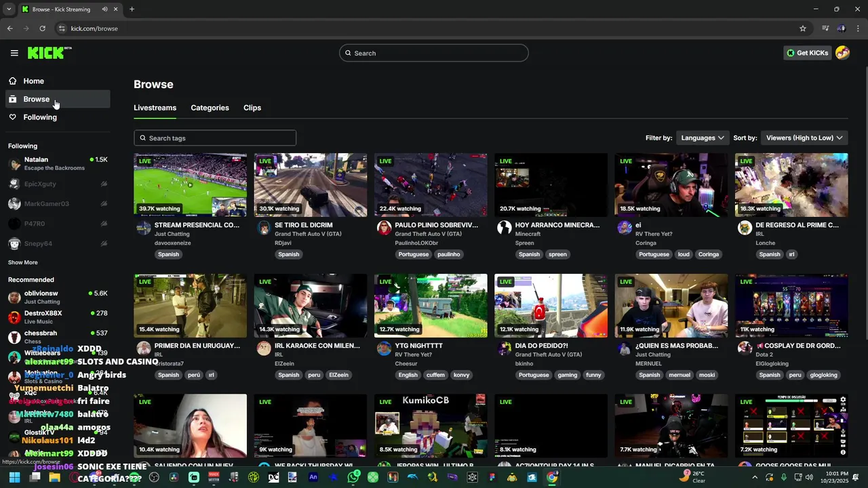Click the gaming tag under bkinho stream
The height and width of the screenshot is (488, 868).
point(568,375)
